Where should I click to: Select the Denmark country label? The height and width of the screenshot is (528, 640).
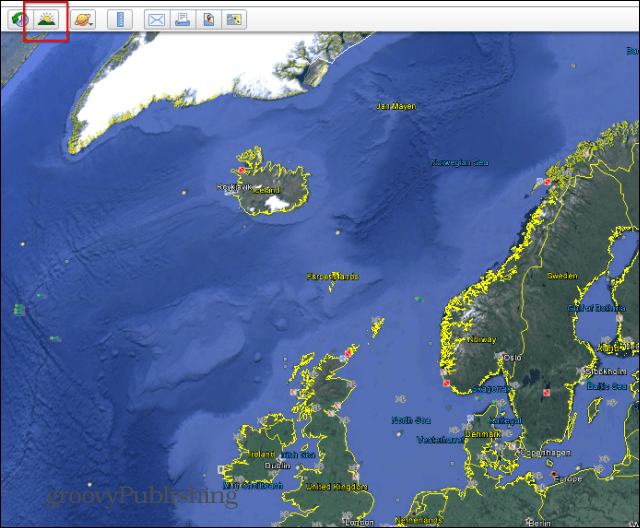[483, 434]
